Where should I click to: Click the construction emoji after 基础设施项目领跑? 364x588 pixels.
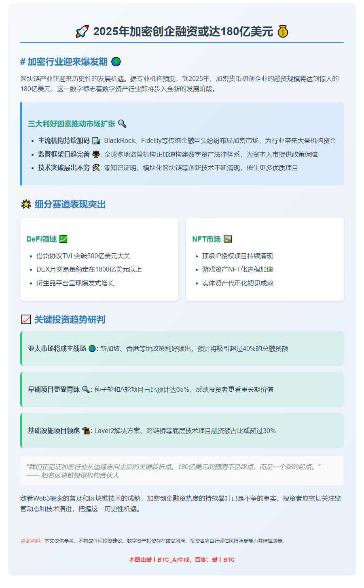tap(86, 431)
